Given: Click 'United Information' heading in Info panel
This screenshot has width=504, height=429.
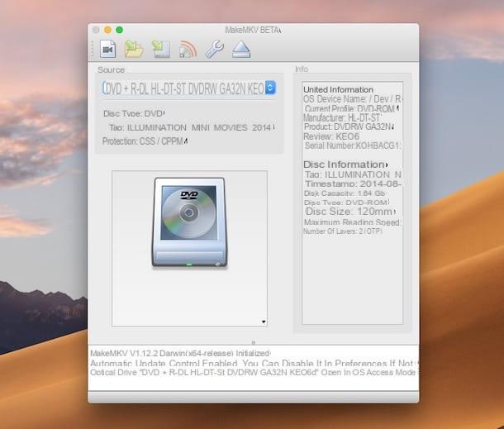Looking at the screenshot, I should point(338,90).
